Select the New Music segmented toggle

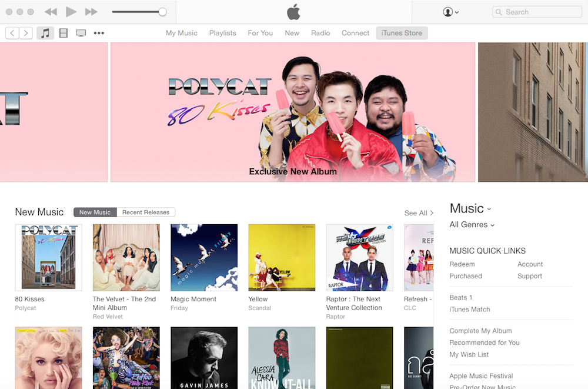95,212
